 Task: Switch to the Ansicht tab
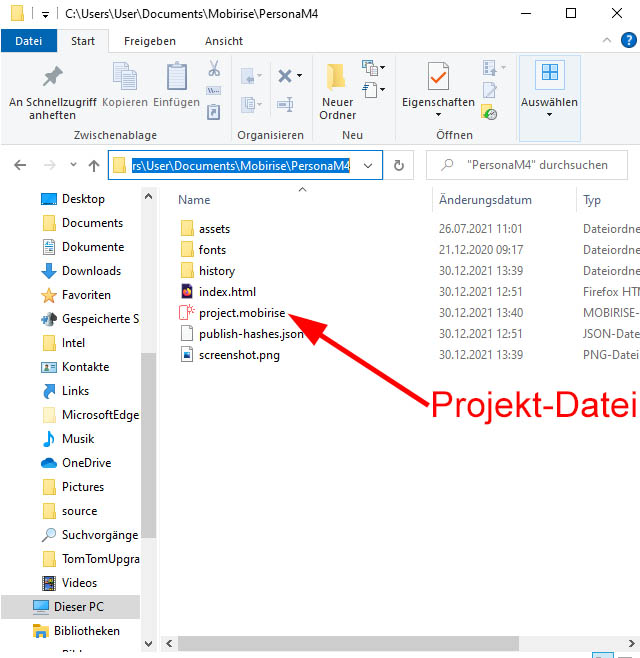(224, 41)
